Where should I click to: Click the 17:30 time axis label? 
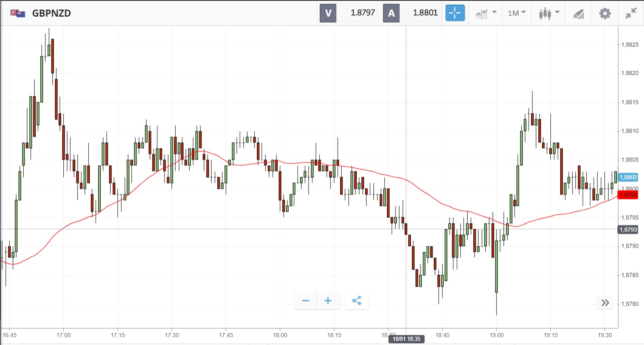(x=172, y=335)
